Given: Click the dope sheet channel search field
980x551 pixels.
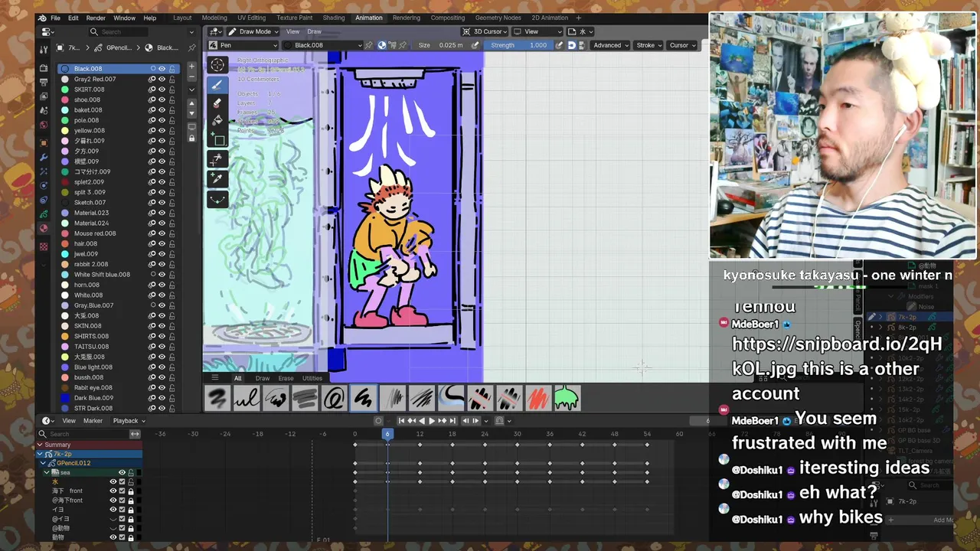Looking at the screenshot, I should click(83, 434).
